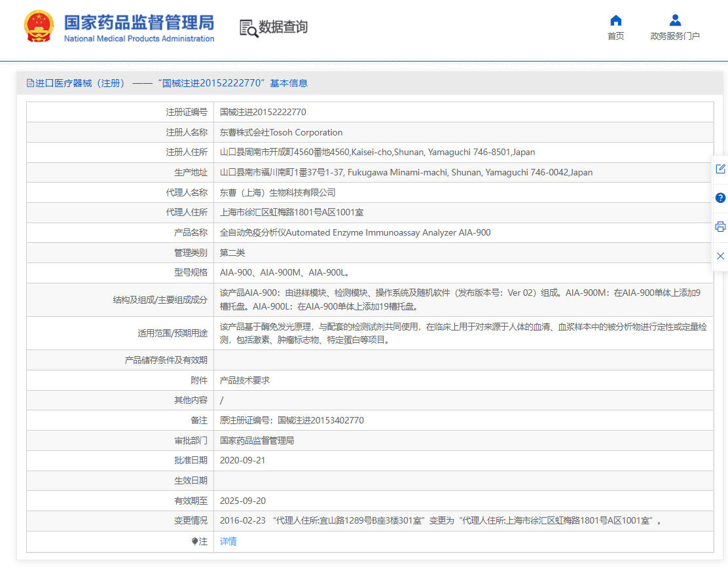Select expiry date 2025-09-20

coord(243,501)
